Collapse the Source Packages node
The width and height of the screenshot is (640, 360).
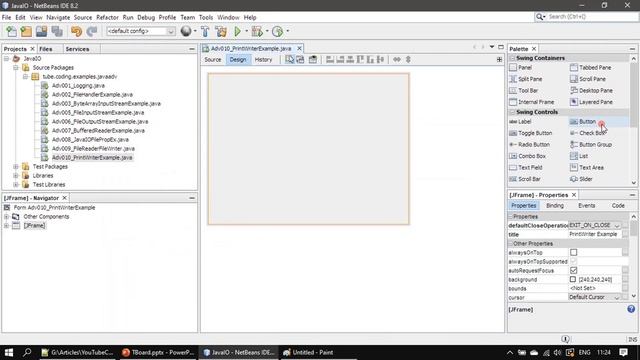[16, 68]
